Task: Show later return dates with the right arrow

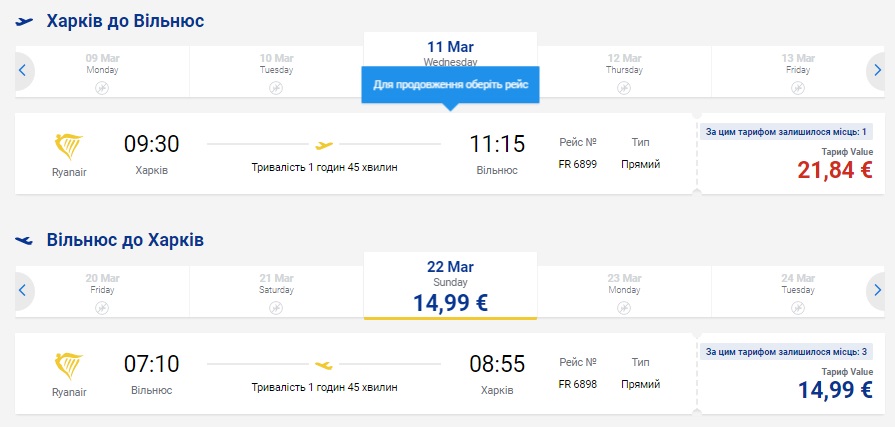Action: pos(876,291)
